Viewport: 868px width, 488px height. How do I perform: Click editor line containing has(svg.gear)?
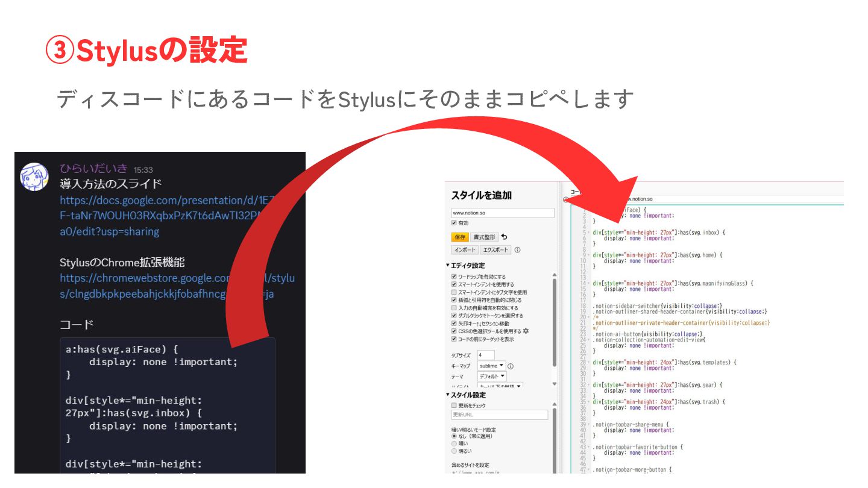[x=658, y=384]
